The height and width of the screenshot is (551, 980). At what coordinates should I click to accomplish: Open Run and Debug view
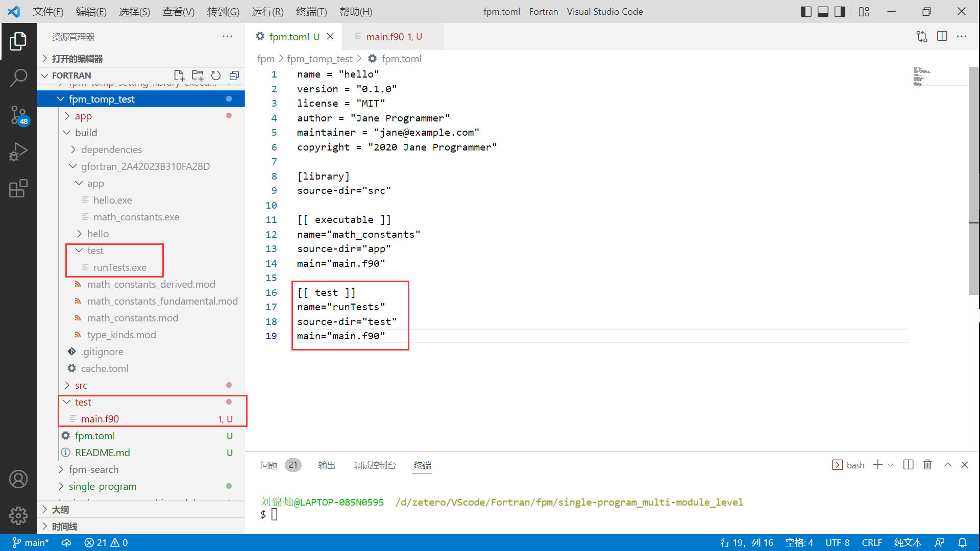pyautogui.click(x=18, y=152)
